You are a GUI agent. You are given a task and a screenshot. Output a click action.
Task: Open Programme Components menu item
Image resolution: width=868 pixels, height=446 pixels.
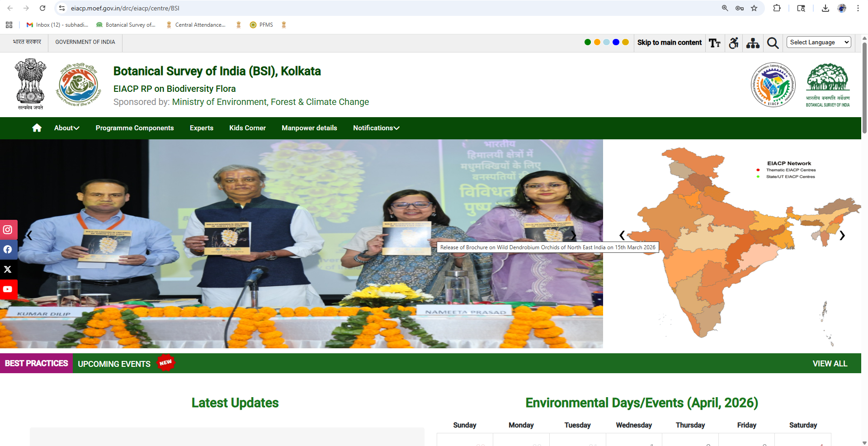[135, 128]
